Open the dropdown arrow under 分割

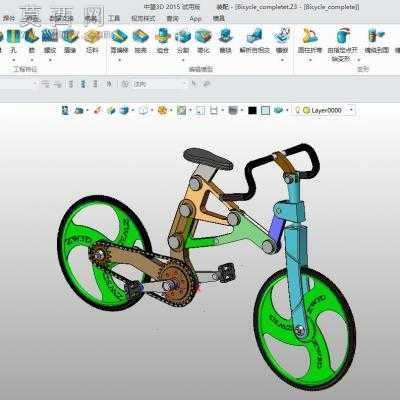tap(183, 60)
